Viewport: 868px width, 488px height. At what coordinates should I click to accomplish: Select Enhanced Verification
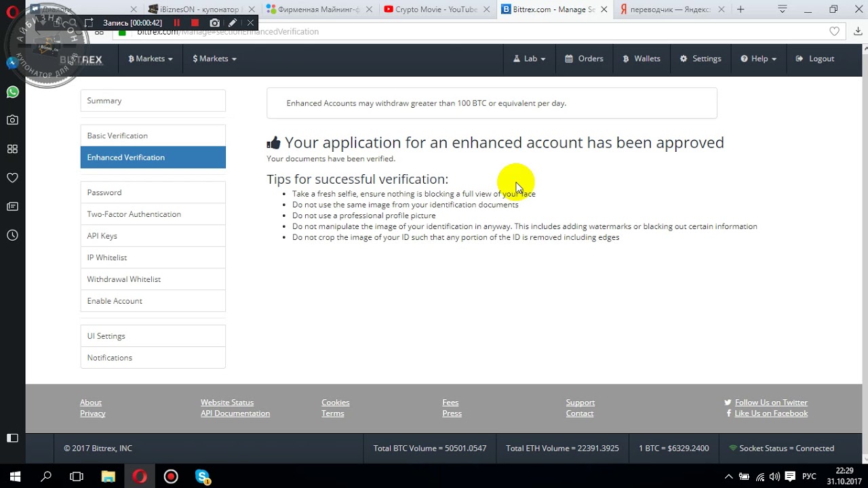tap(153, 157)
